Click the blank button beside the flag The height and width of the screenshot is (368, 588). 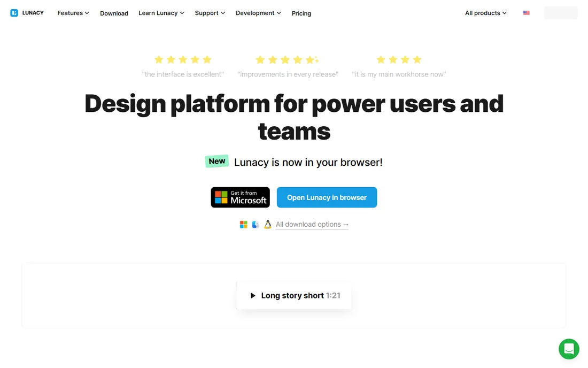pos(561,13)
